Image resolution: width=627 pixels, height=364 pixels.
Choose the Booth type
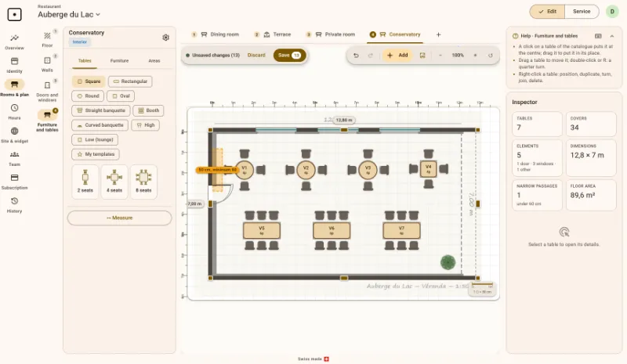(148, 110)
